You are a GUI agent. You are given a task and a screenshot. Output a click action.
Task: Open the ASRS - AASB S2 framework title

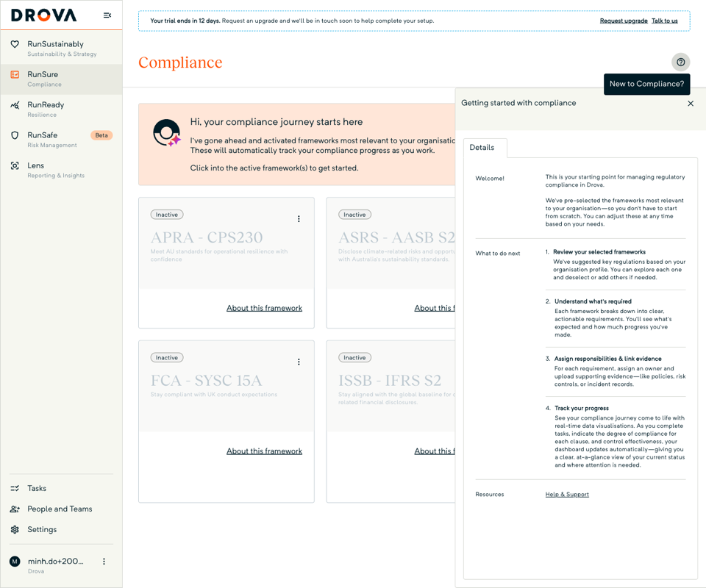click(396, 237)
